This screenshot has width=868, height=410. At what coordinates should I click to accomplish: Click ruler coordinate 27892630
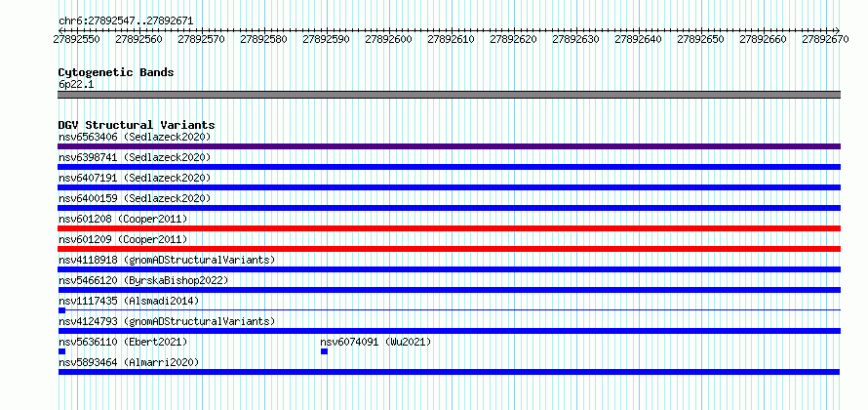tap(575, 39)
